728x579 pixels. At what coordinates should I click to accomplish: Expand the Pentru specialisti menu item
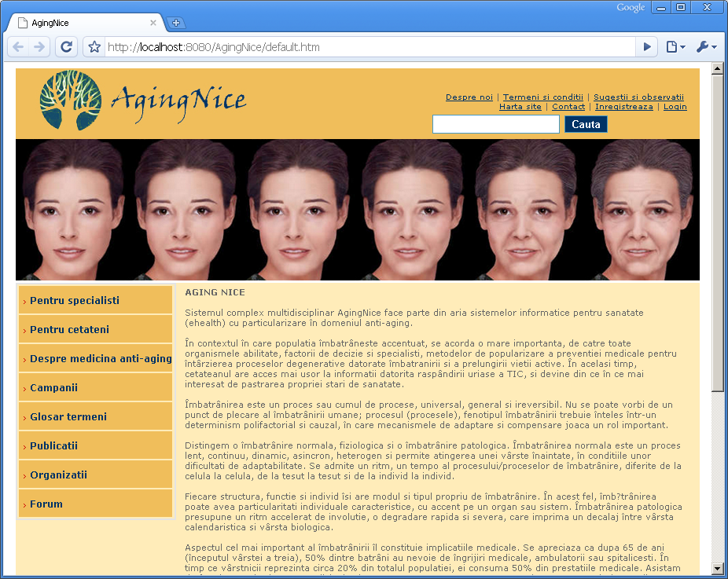click(75, 301)
